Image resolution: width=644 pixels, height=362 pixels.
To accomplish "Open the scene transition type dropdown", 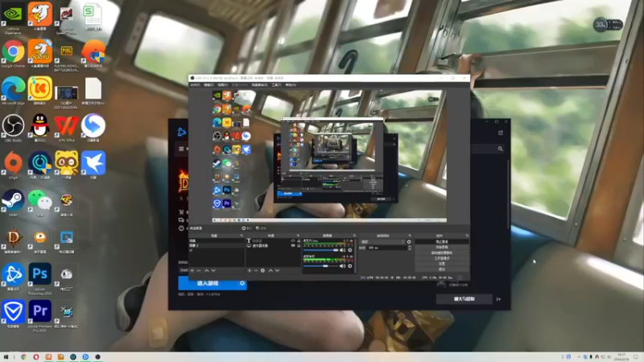I will coord(382,242).
